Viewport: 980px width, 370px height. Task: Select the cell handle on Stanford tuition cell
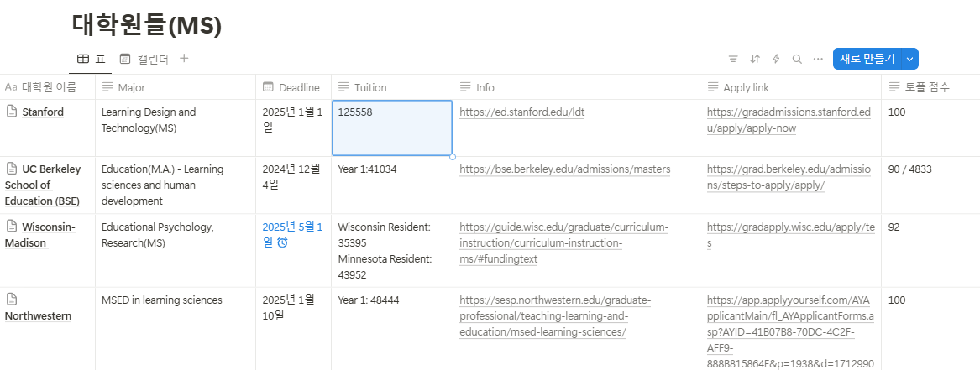click(x=453, y=156)
